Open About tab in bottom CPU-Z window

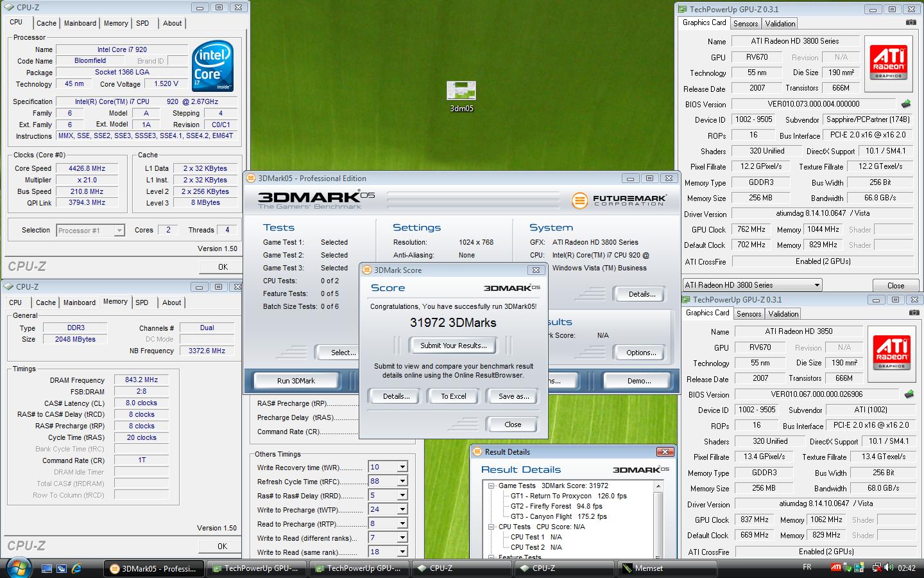pos(171,302)
